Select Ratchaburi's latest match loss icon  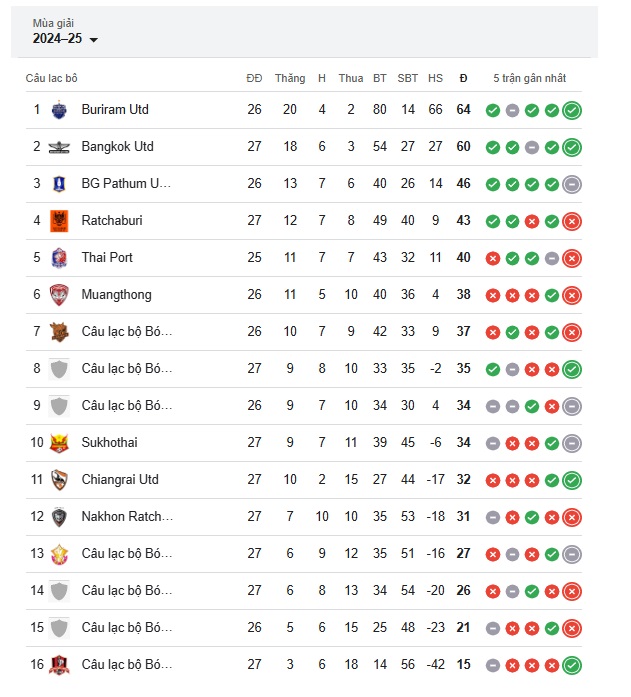click(x=572, y=221)
